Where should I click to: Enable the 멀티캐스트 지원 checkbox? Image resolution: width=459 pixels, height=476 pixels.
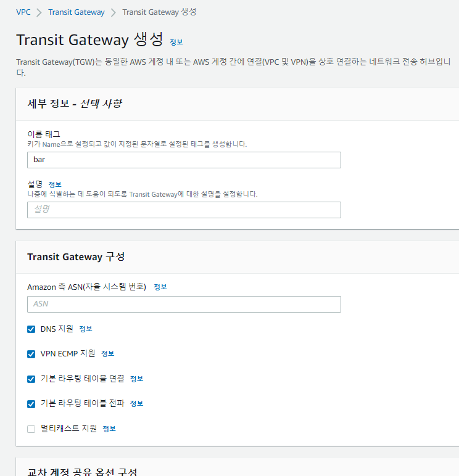pos(31,429)
